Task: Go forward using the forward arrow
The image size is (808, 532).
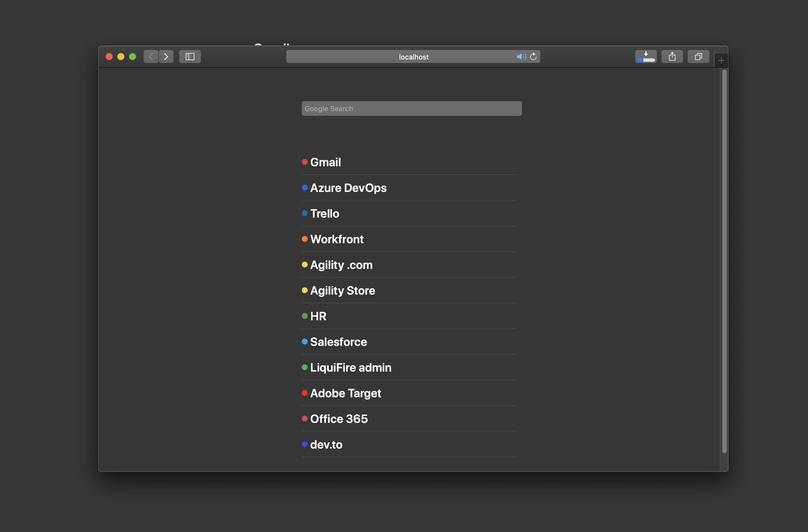Action: click(166, 57)
